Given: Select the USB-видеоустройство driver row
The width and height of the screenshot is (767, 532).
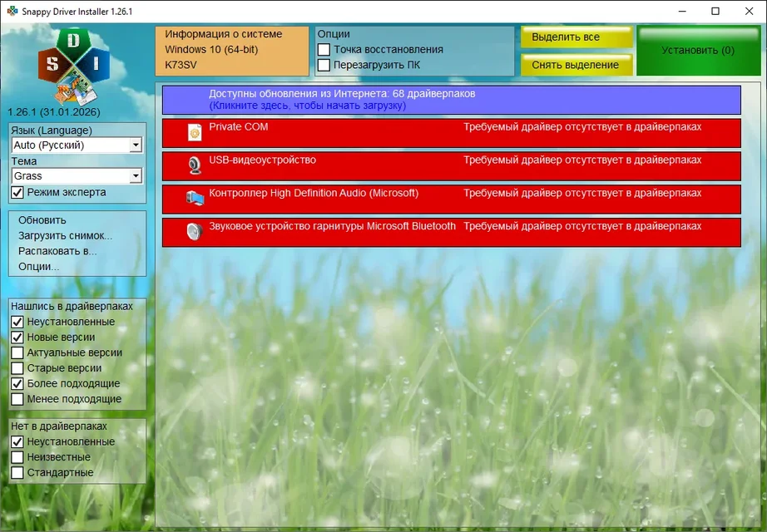Looking at the screenshot, I should click(x=452, y=165).
